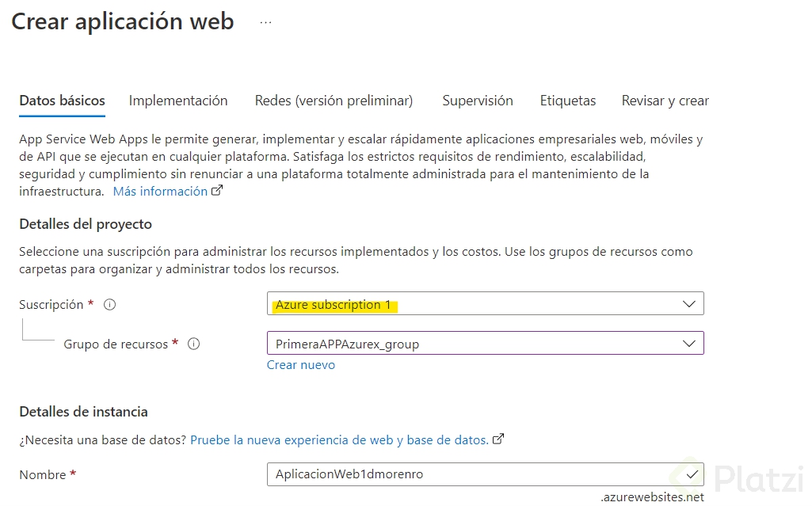
Task: Click the Detalles del proyecto heading
Action: point(86,224)
